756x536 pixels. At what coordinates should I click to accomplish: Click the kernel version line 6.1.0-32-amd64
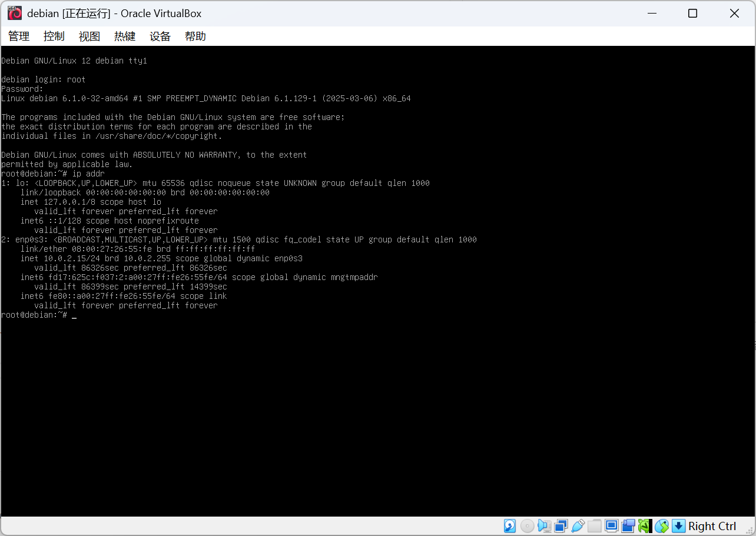tap(206, 98)
